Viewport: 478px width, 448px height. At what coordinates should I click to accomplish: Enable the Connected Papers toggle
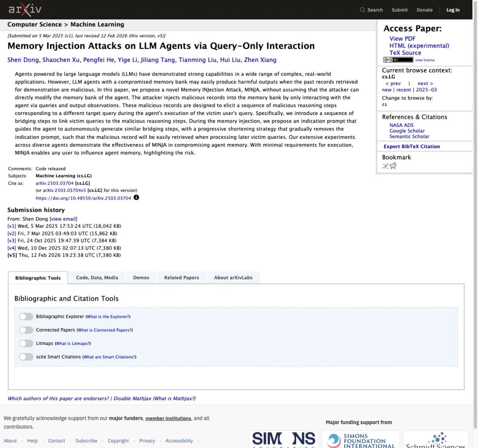[26, 330]
